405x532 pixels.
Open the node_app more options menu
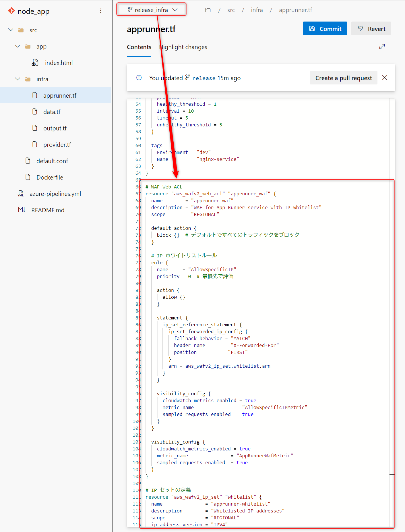tap(101, 11)
